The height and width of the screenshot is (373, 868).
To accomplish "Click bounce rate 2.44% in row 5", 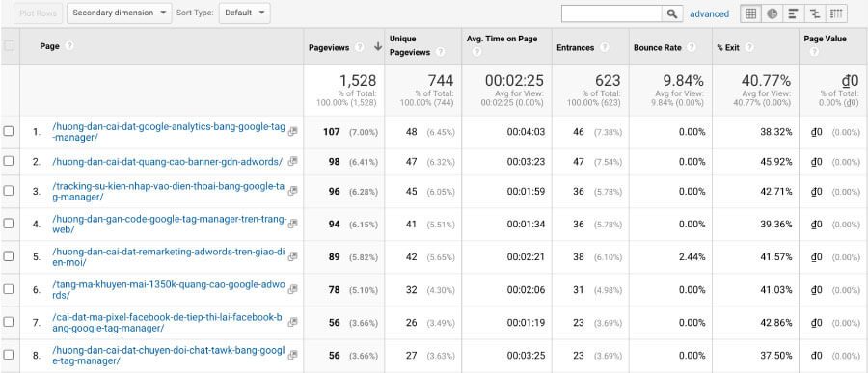I will pos(692,256).
